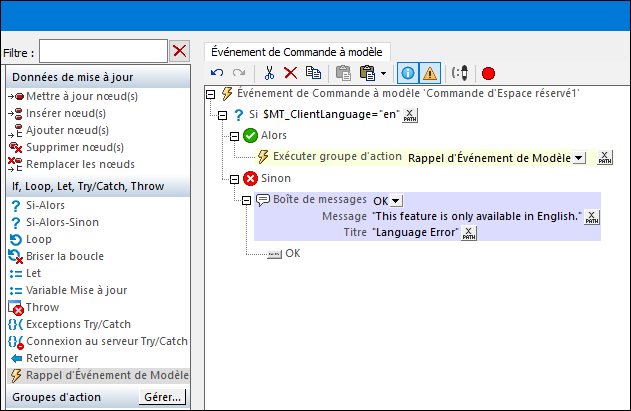Click the red record circle icon

click(x=489, y=73)
